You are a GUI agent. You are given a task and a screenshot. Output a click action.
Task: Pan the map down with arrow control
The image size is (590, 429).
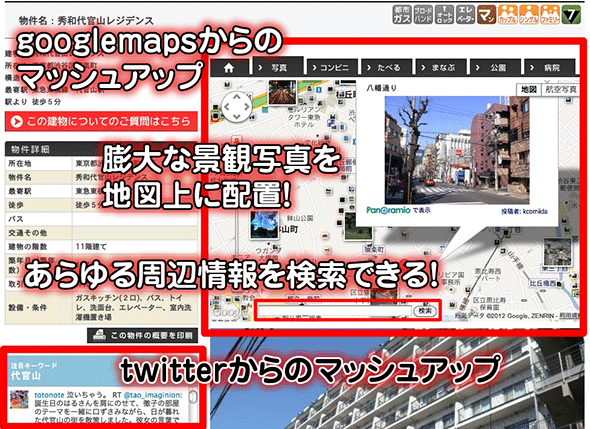(236, 116)
